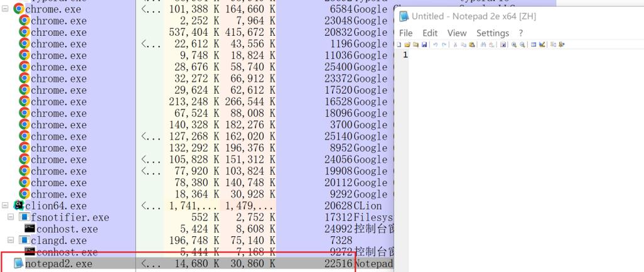
Task: Click inside the Notepad 2e text editing area
Action: (x=526, y=160)
